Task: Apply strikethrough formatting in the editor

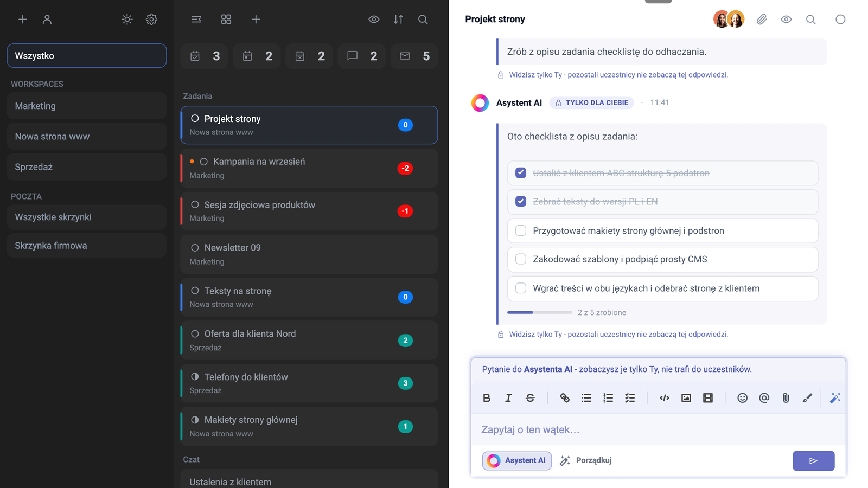Action: [530, 398]
